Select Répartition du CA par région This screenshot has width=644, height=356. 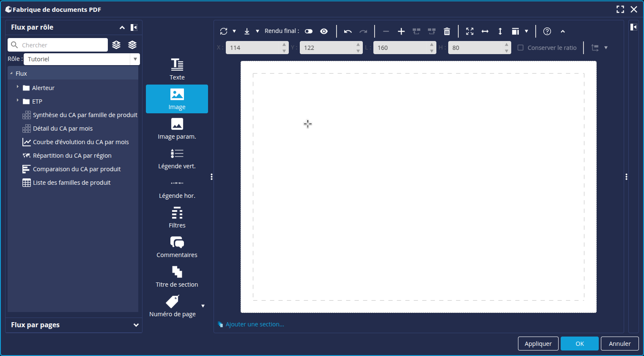coord(72,156)
